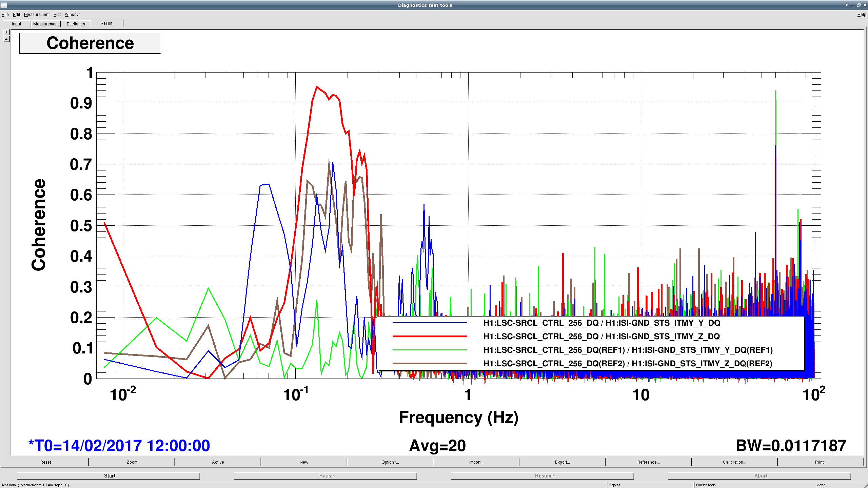The height and width of the screenshot is (488, 868).
Task: Open the Help menu
Action: pos(862,15)
